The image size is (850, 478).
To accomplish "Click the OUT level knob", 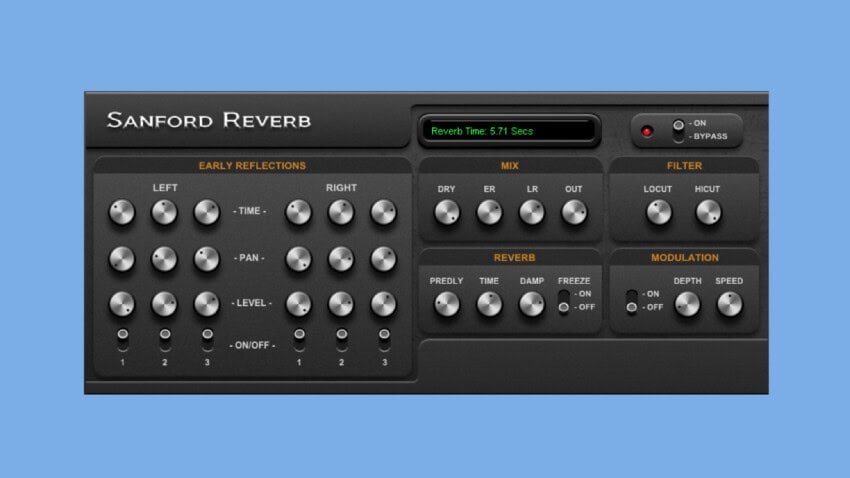I will tap(574, 212).
